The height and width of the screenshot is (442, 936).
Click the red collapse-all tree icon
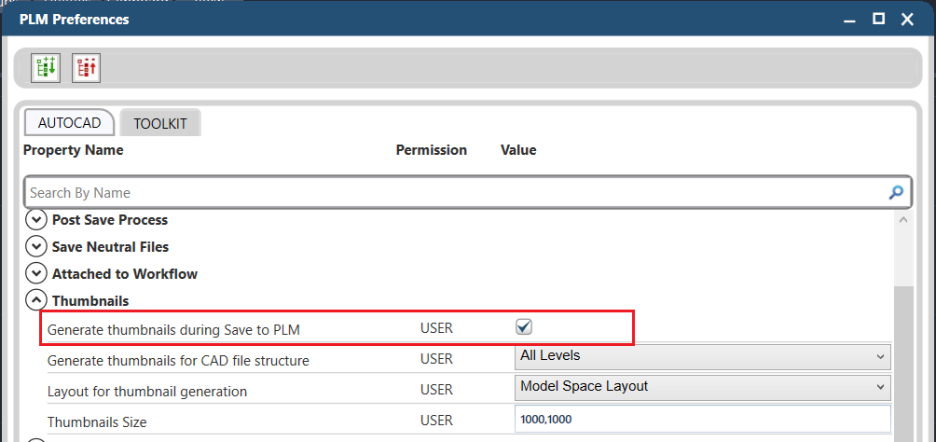pyautogui.click(x=86, y=67)
